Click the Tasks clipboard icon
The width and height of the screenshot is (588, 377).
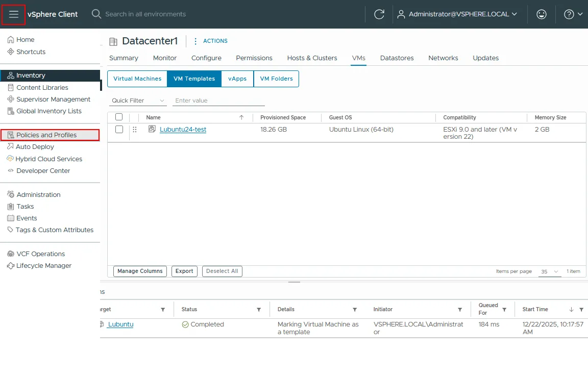coord(11,207)
